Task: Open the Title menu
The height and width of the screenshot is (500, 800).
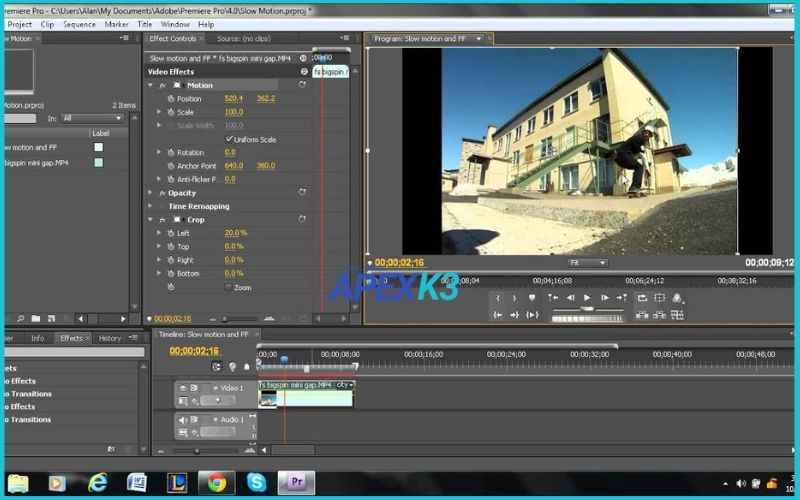Action: tap(144, 24)
